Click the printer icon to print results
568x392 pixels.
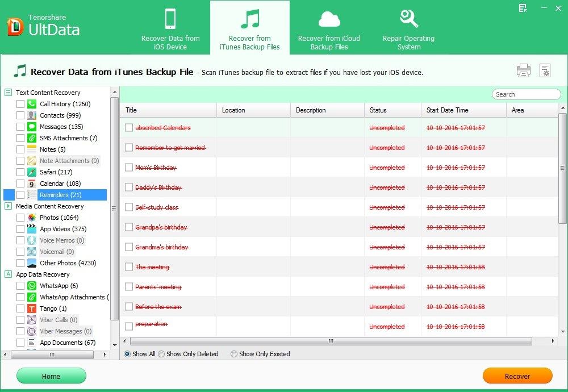point(523,70)
